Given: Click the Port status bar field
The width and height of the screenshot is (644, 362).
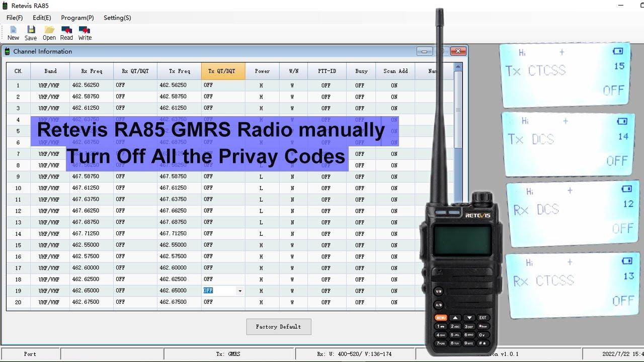Looking at the screenshot, I should 30,354.
